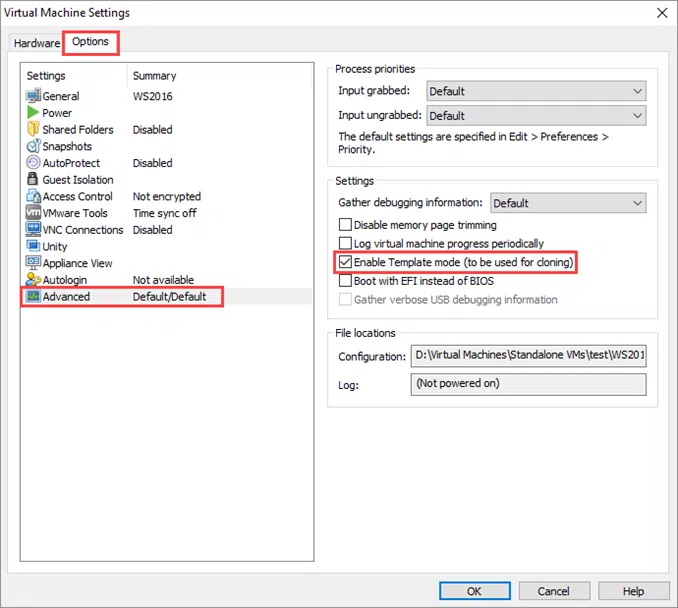This screenshot has height=608, width=678.
Task: Click the Not encrypted summary value
Action: [x=167, y=196]
